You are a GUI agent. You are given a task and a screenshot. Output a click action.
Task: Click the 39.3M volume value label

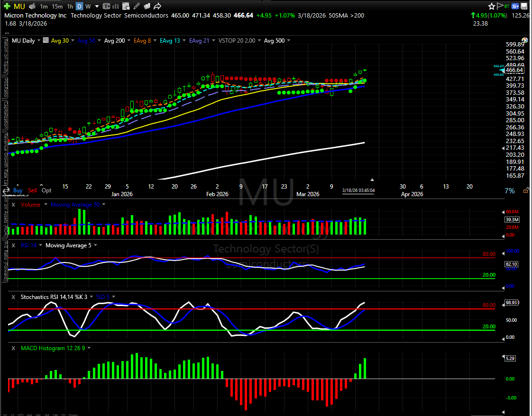512,220
